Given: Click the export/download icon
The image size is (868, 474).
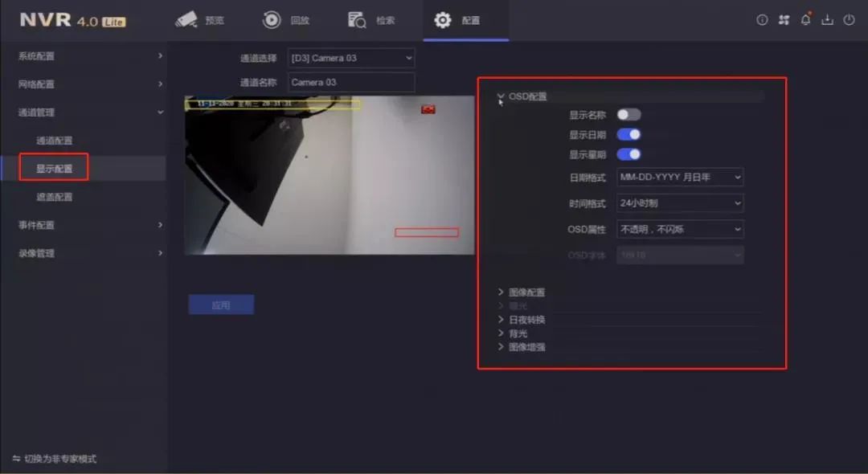Looking at the screenshot, I should click(827, 20).
